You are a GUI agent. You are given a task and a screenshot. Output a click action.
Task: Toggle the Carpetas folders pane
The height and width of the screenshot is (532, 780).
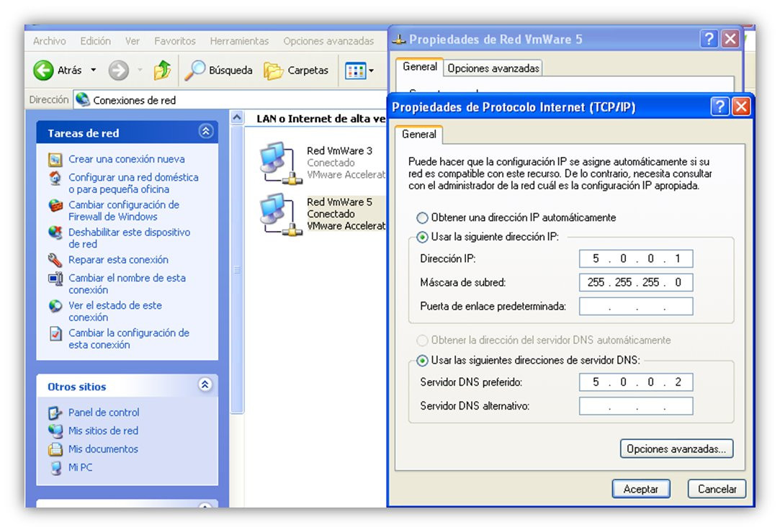click(296, 70)
